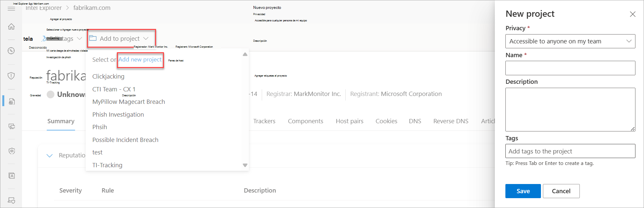Click fabrikam.com in breadcrumb
Viewport: 644px width, 208px height.
[92, 8]
